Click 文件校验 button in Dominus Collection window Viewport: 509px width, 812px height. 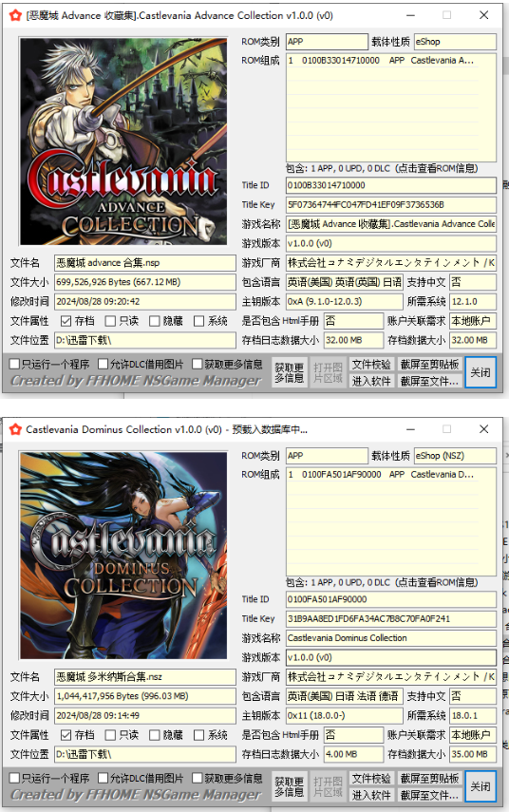click(371, 778)
